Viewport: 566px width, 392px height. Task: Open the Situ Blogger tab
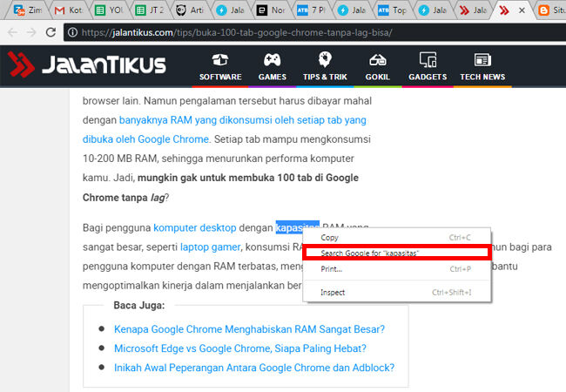(x=551, y=10)
